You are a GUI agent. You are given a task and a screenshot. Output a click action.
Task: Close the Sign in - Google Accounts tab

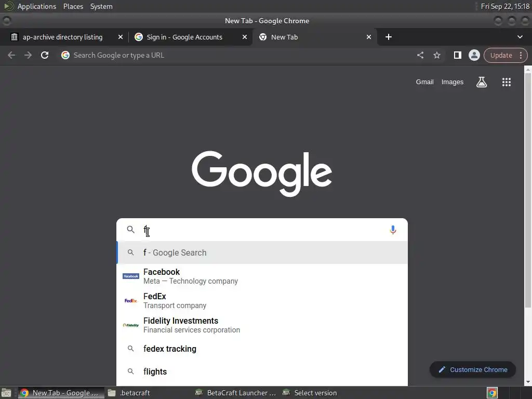(x=244, y=37)
